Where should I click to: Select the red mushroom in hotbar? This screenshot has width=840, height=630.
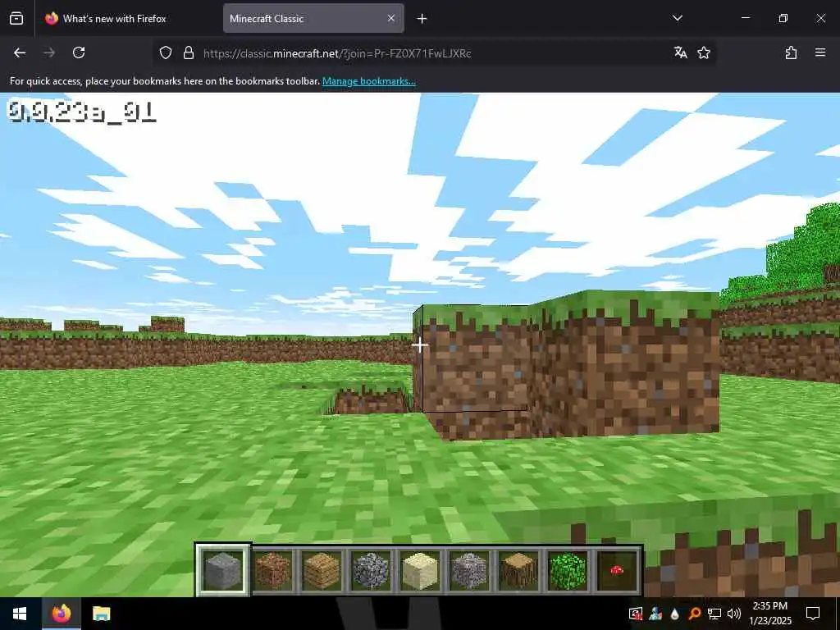click(617, 571)
